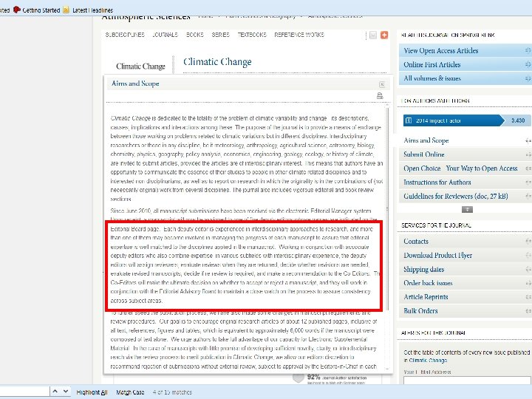The height and width of the screenshot is (399, 532).
Task: Click the print icon in Aims and Scope
Action: click(x=380, y=96)
